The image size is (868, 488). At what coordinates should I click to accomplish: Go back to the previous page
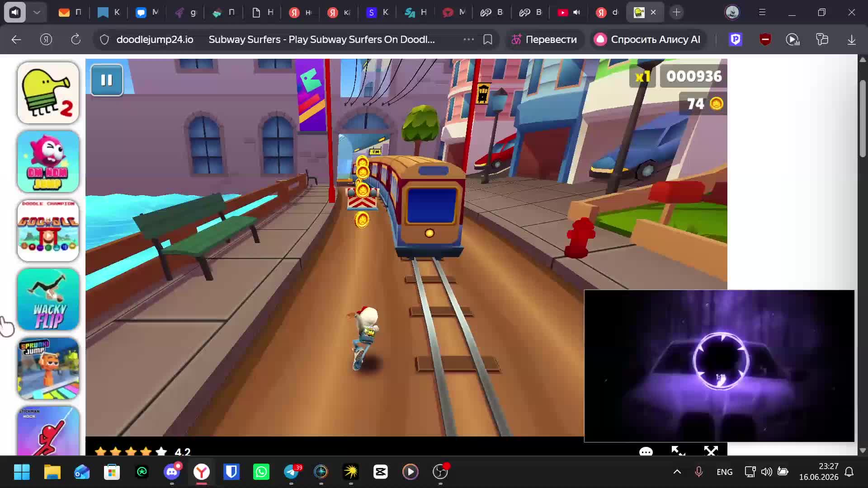[16, 40]
